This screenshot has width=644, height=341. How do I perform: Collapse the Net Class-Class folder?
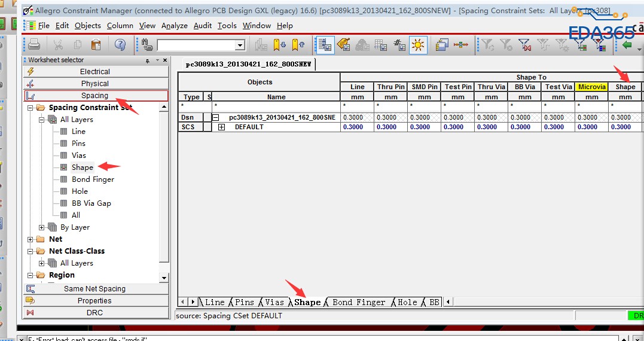pyautogui.click(x=30, y=251)
